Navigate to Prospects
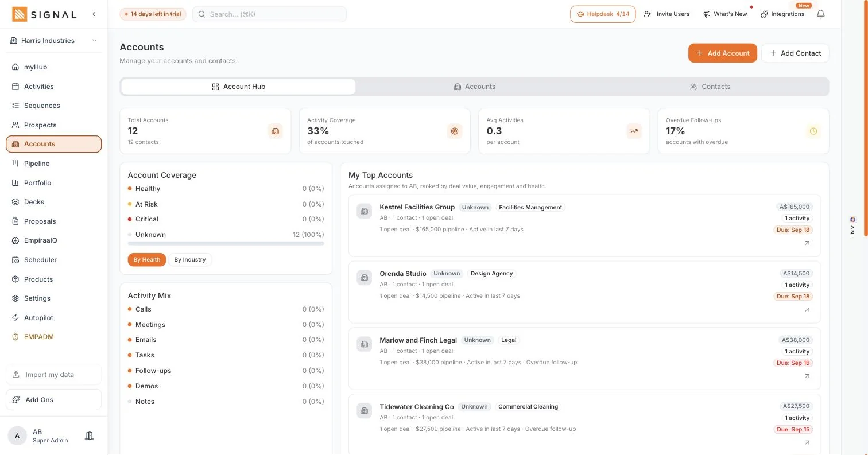868x455 pixels. click(x=54, y=125)
